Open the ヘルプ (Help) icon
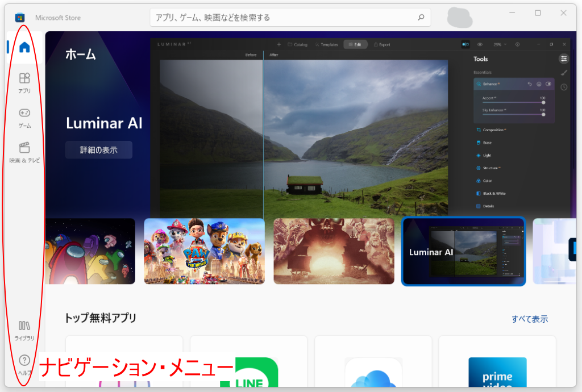 click(24, 365)
